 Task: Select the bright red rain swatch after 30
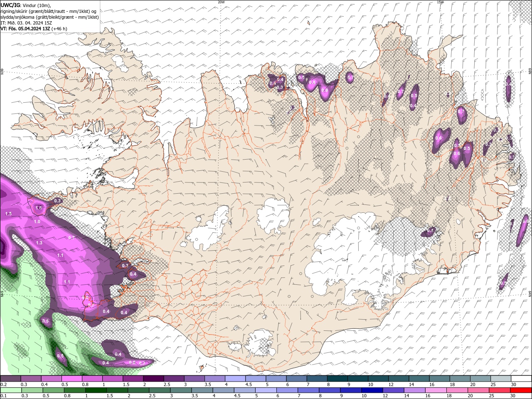tap(521, 390)
